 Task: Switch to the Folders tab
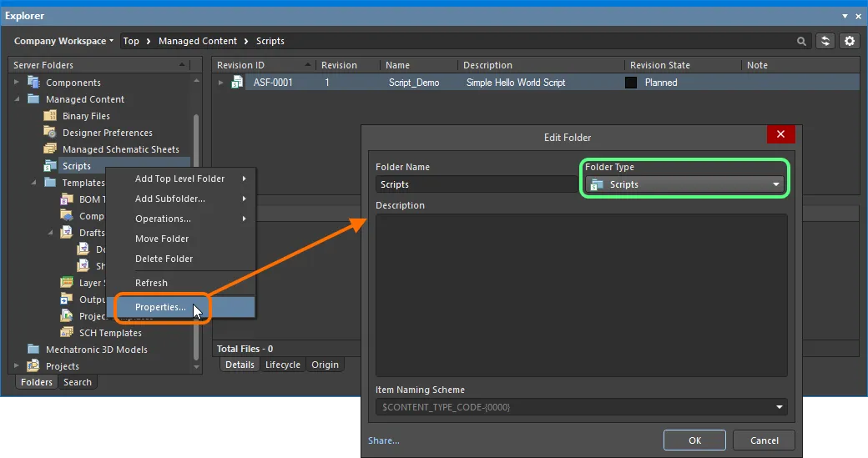pos(37,382)
